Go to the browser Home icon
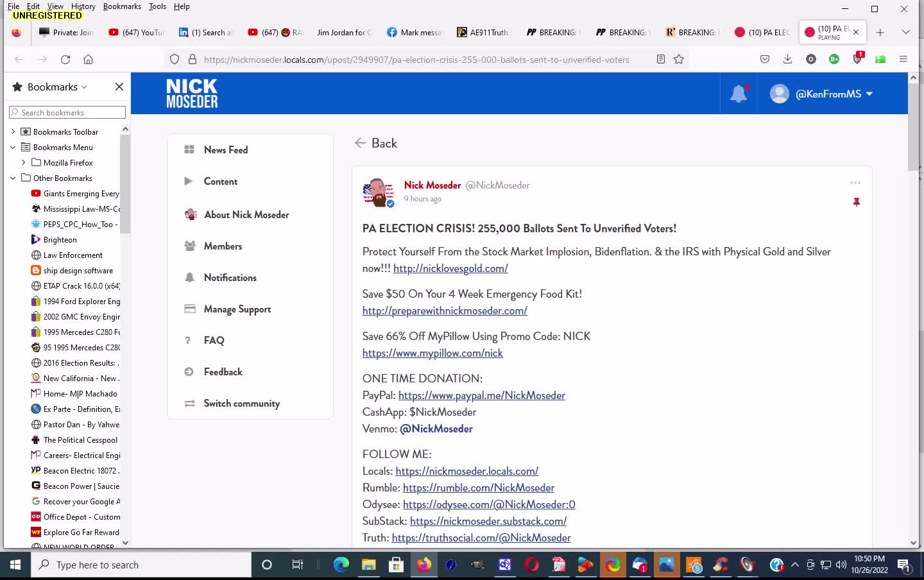 pos(89,59)
